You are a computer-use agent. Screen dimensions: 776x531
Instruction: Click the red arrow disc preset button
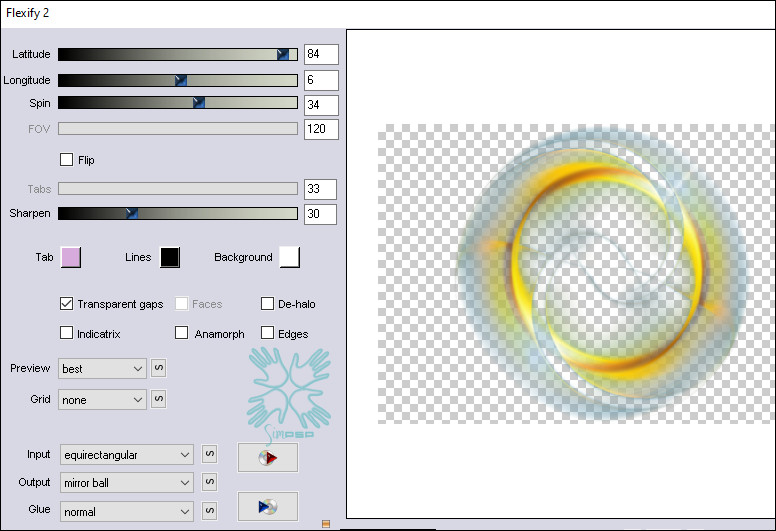[267, 458]
